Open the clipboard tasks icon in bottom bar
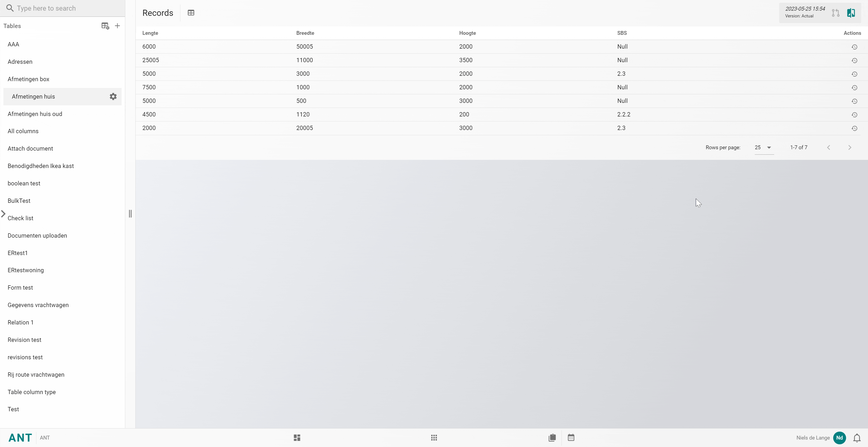 pos(552,438)
